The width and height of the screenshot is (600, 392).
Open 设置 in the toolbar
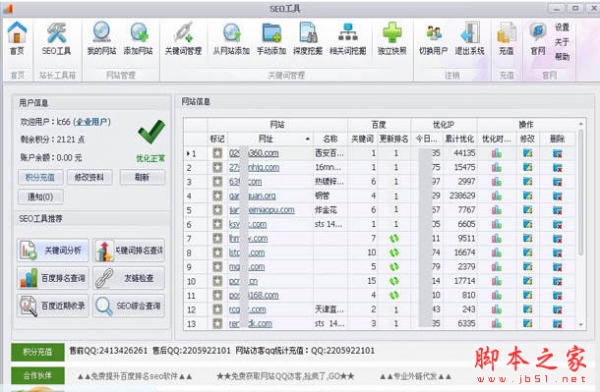[x=562, y=27]
